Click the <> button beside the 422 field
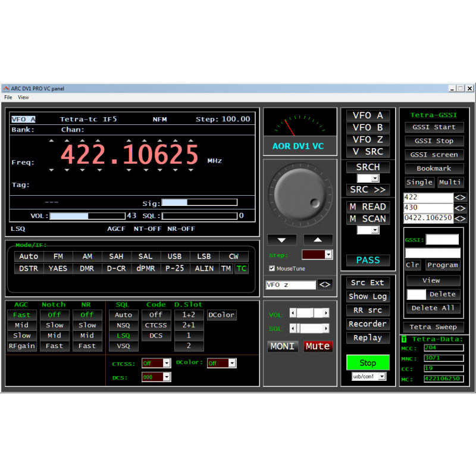This screenshot has height=476, width=476. 460,198
